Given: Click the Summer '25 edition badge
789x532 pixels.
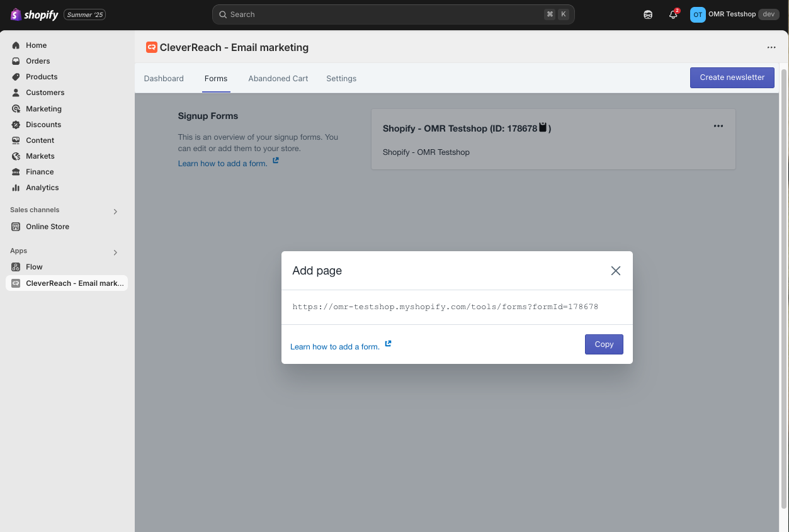Looking at the screenshot, I should [84, 14].
